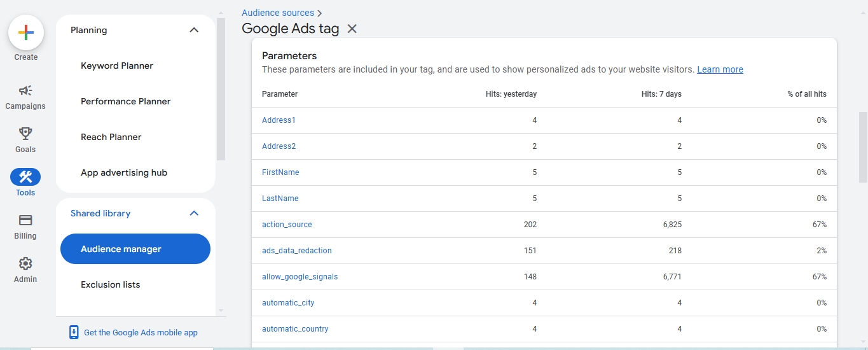
Task: Open Performance Planner
Action: [126, 101]
